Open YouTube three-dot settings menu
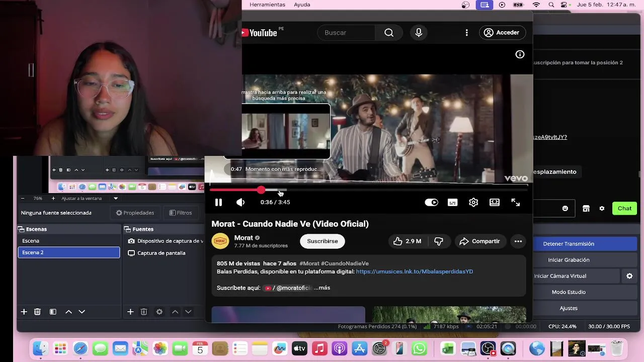This screenshot has height=362, width=644. click(x=466, y=33)
